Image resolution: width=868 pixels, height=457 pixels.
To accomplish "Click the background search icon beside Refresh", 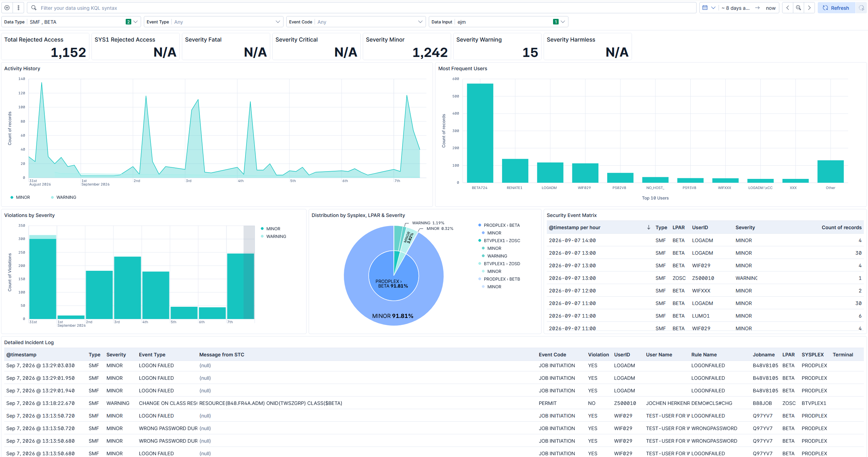I will pyautogui.click(x=861, y=8).
